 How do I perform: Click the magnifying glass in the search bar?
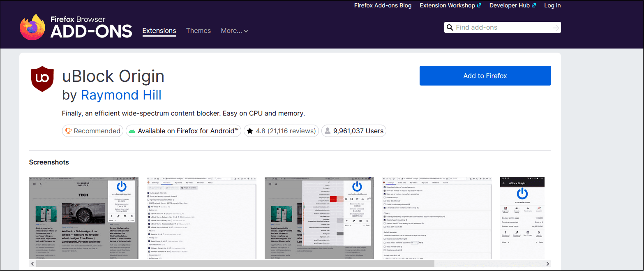tap(450, 27)
